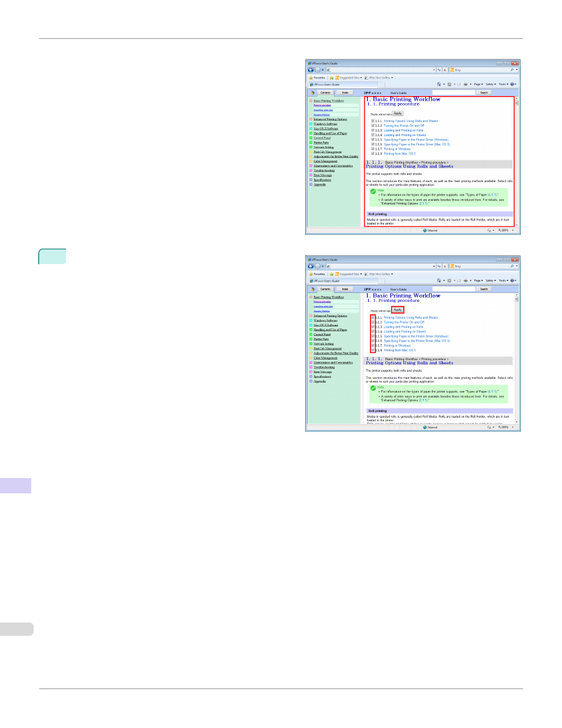Click guide search field in upper browser
The height and width of the screenshot is (728, 562).
(x=453, y=93)
